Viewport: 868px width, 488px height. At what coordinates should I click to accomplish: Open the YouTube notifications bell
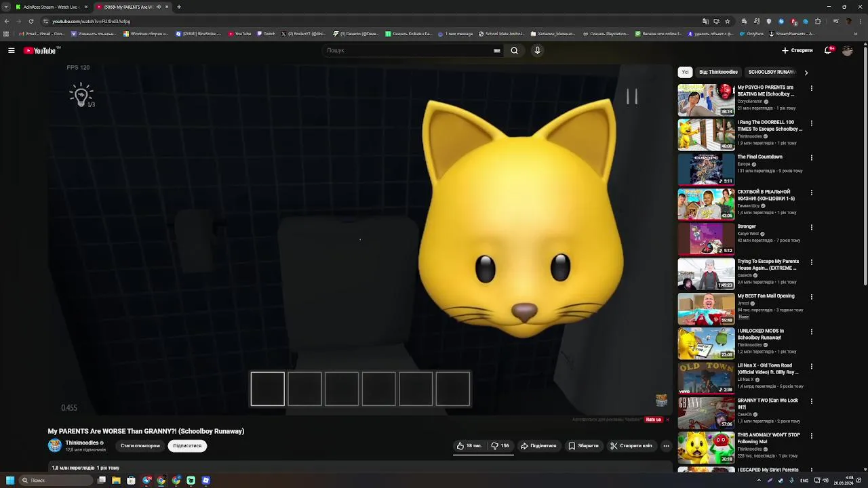pos(829,50)
